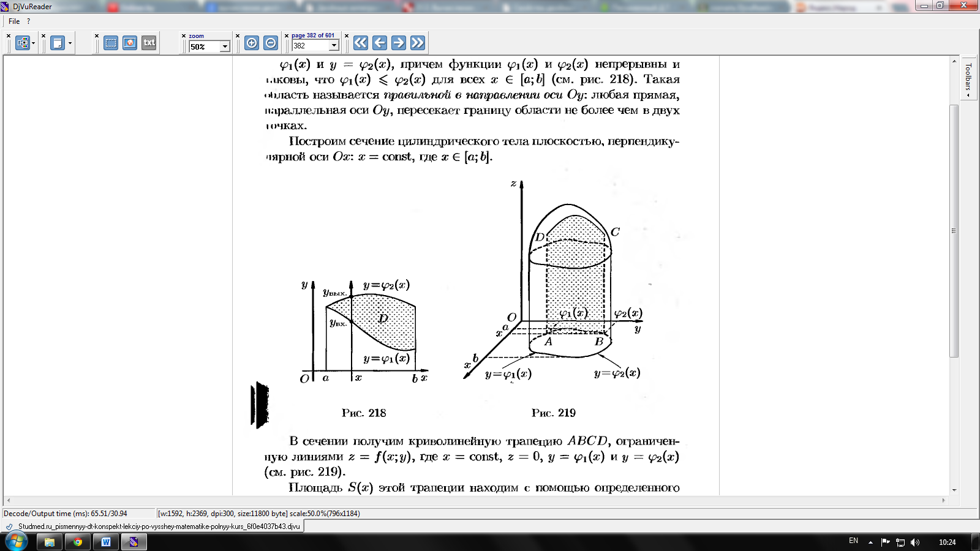Viewport: 980px width, 551px height.
Task: Click the 50% zoom value field
Action: coord(205,47)
